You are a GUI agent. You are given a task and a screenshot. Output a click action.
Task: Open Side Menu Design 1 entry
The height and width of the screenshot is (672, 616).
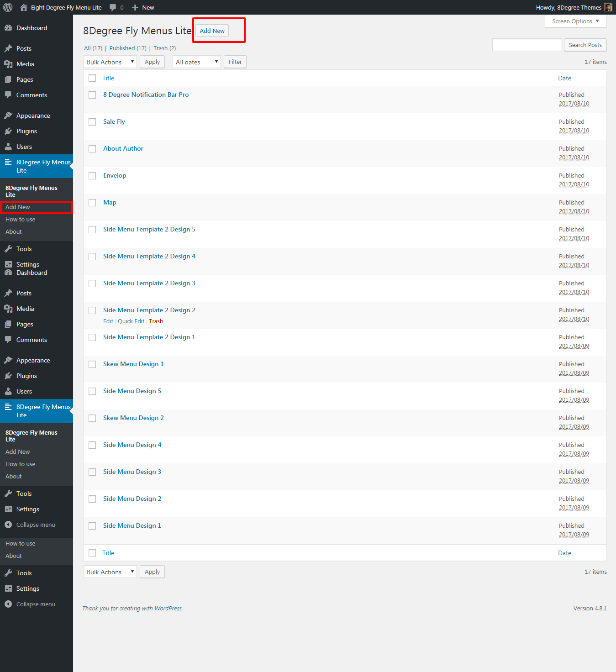[x=132, y=525]
